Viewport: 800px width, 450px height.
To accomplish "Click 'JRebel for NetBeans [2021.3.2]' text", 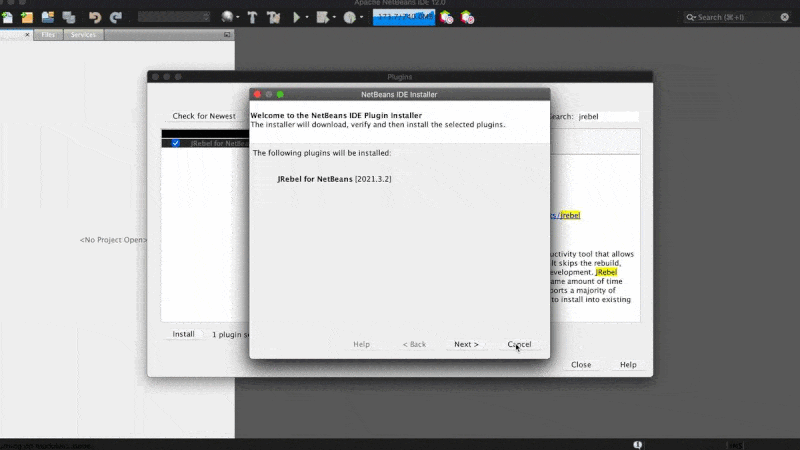I will (x=334, y=179).
